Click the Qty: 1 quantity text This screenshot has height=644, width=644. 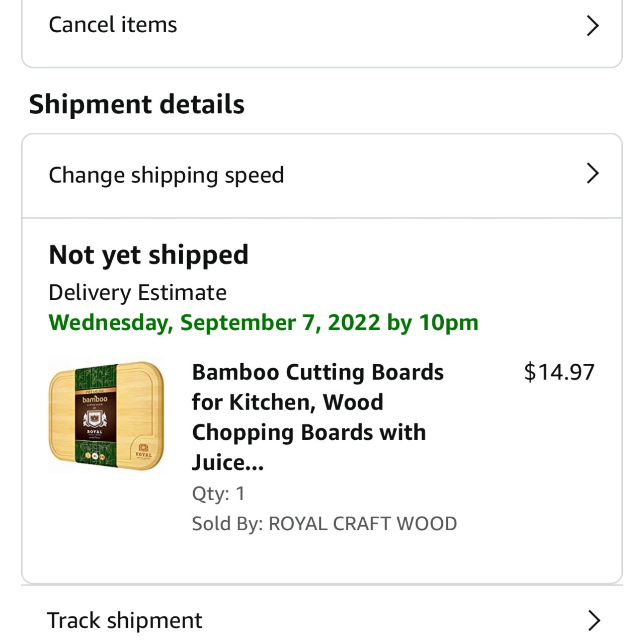[218, 494]
